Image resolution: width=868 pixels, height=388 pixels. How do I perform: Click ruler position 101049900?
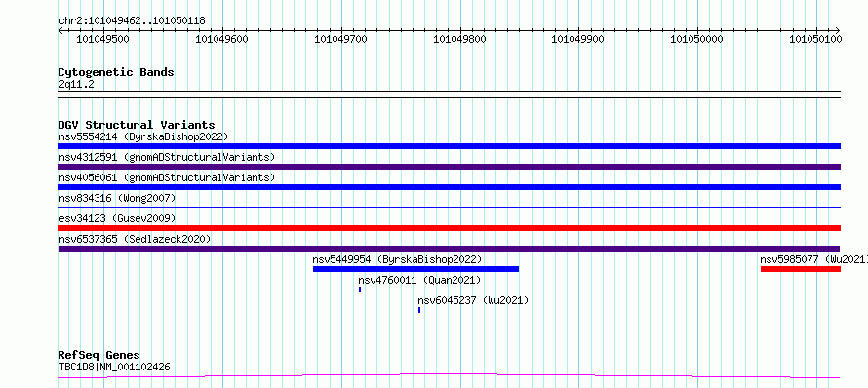[579, 39]
